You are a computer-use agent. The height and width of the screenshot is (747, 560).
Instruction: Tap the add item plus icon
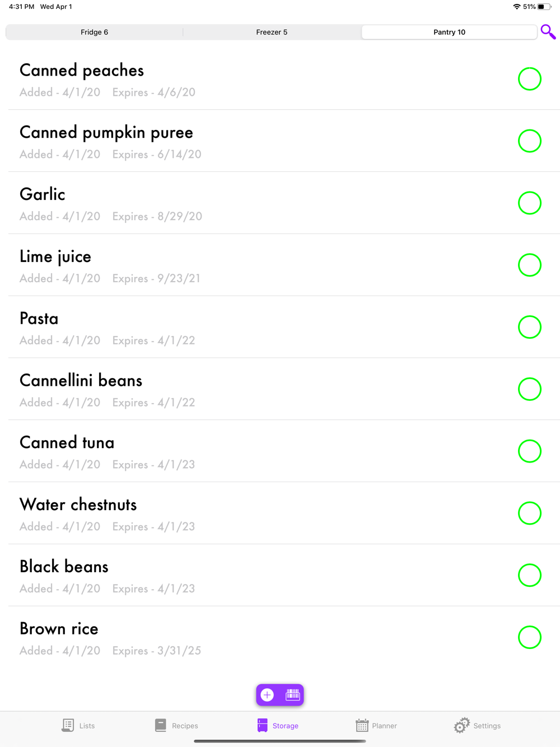(268, 695)
